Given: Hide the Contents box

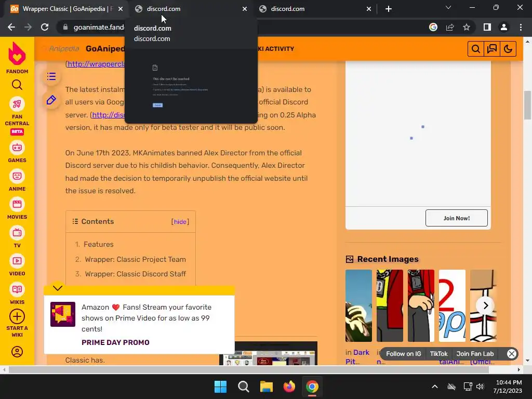Looking at the screenshot, I should click(180, 221).
